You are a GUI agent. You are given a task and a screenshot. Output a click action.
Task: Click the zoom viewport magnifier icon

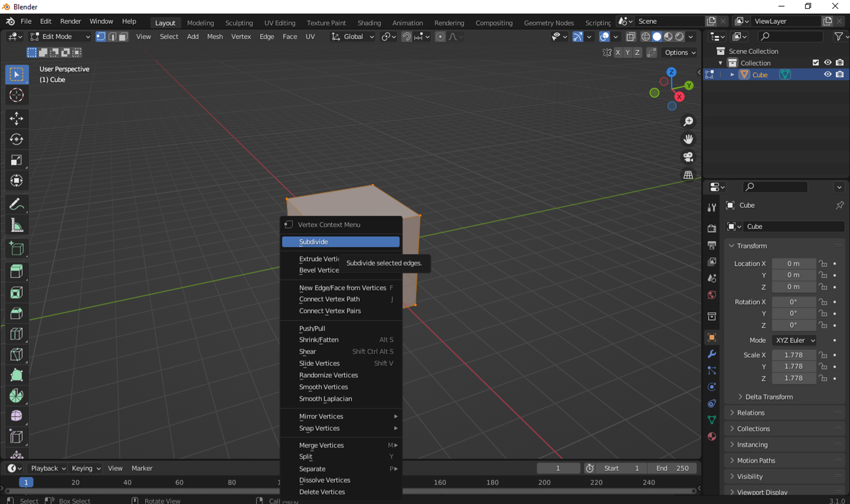point(688,121)
